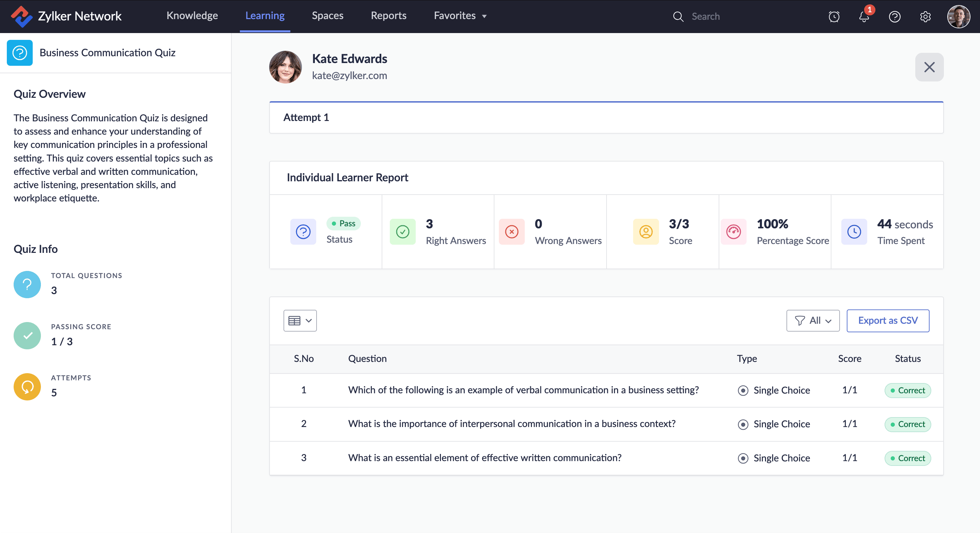Click the Time Spent clock icon
This screenshot has height=533, width=980.
(x=854, y=232)
